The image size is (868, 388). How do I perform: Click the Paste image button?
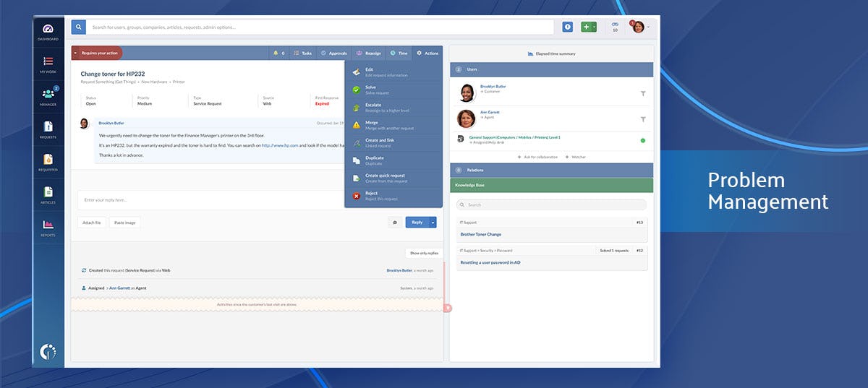coord(125,223)
